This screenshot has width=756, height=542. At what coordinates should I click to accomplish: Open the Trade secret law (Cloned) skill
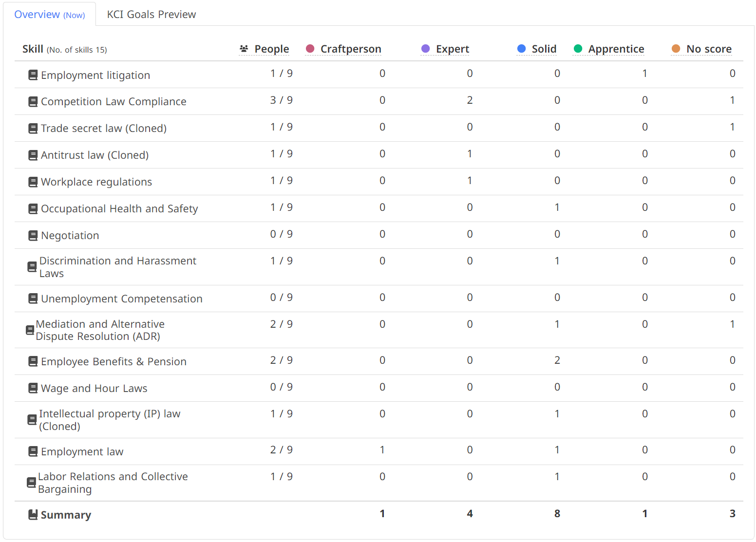pos(104,128)
